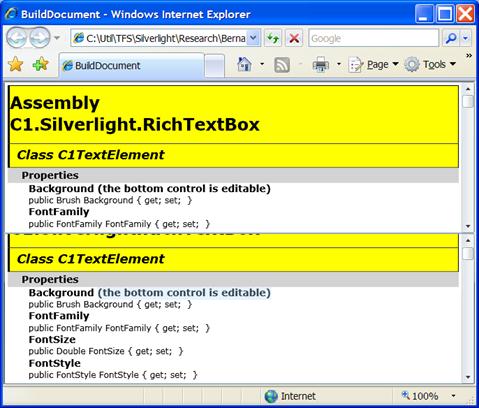The width and height of the screenshot is (479, 408).
Task: Click in the Google search box
Action: pos(373,38)
